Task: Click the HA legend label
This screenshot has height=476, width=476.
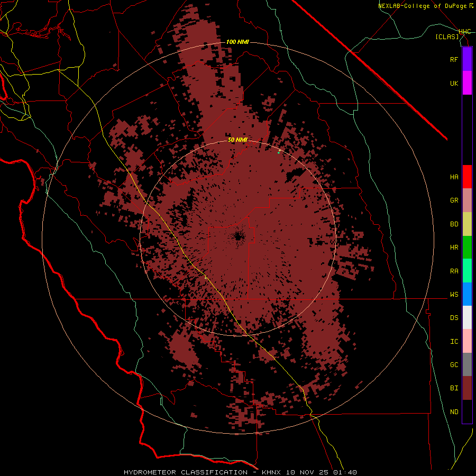Action: tap(454, 177)
